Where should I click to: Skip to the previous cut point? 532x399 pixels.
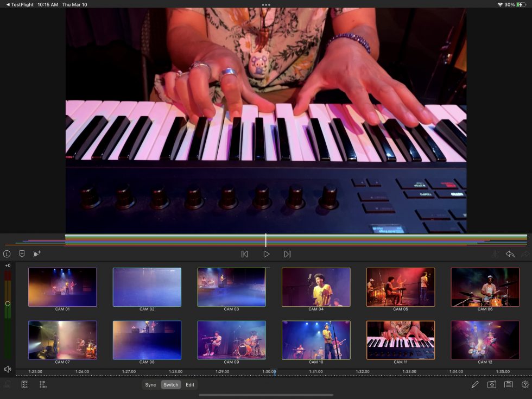tap(245, 254)
